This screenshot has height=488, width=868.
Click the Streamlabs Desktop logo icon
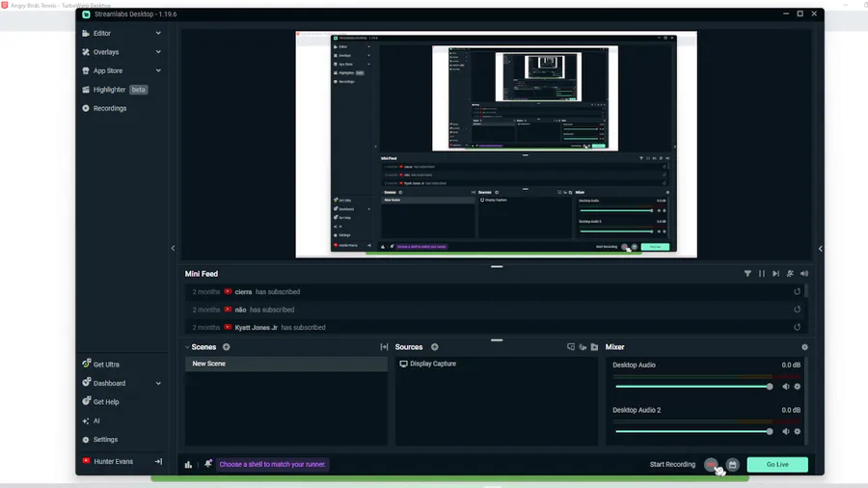(86, 14)
